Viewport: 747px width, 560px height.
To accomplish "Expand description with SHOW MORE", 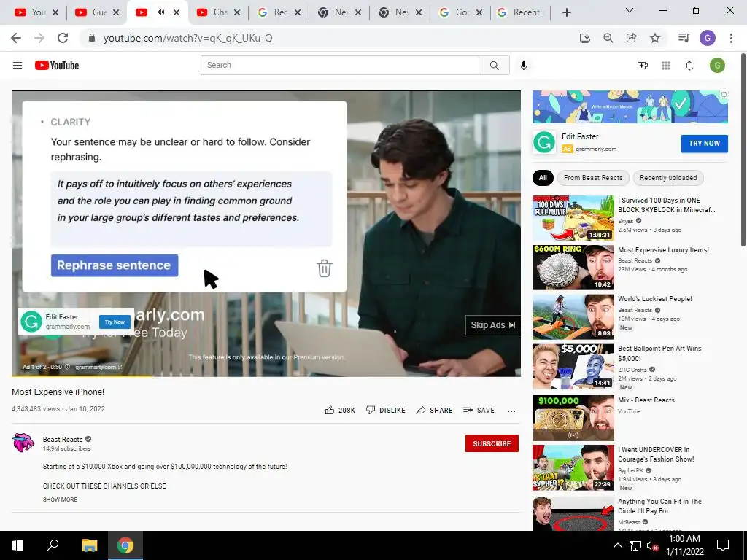I will pyautogui.click(x=60, y=499).
